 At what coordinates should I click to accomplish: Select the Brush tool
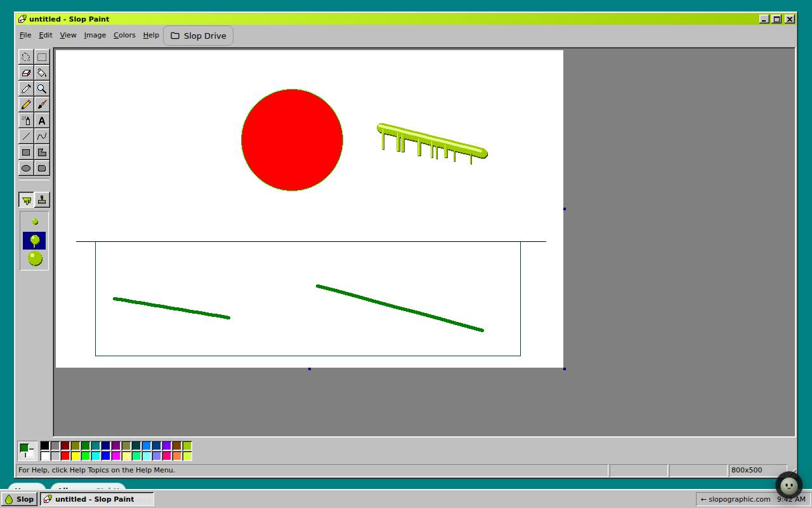pos(42,105)
